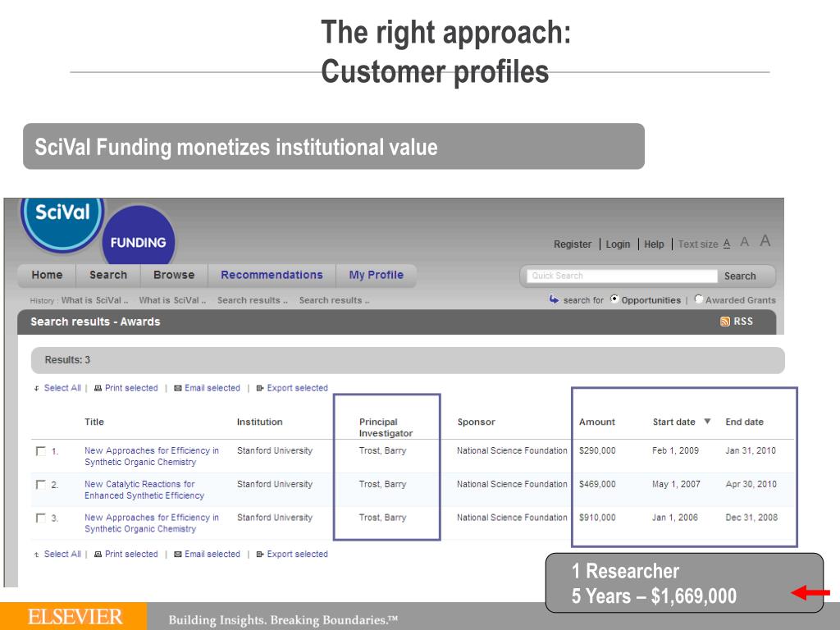
Task: Open the Search tab
Action: coord(108,276)
